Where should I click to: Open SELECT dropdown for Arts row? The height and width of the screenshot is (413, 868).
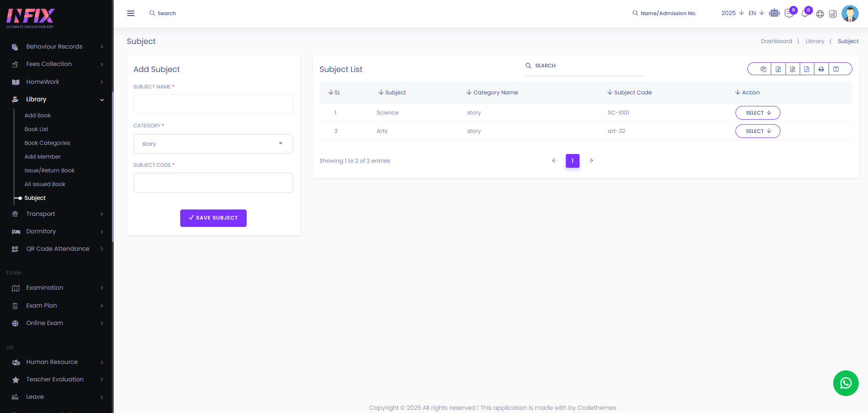pyautogui.click(x=757, y=131)
